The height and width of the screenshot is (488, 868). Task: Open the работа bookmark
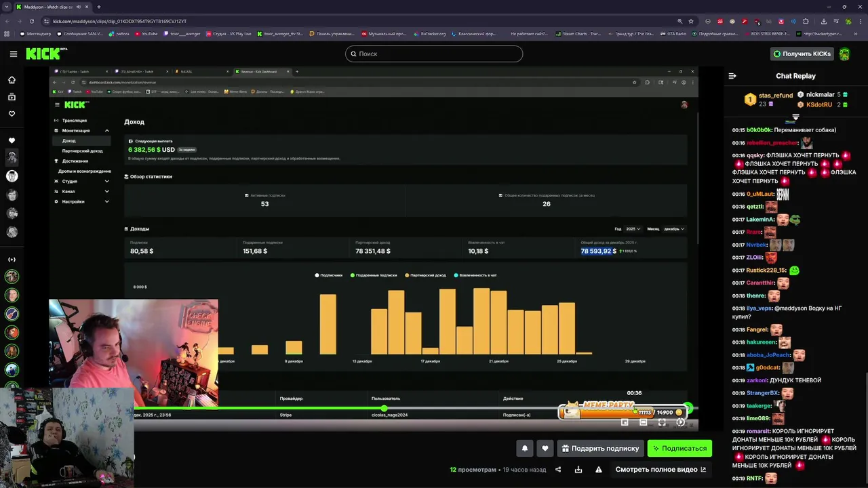[x=119, y=33]
